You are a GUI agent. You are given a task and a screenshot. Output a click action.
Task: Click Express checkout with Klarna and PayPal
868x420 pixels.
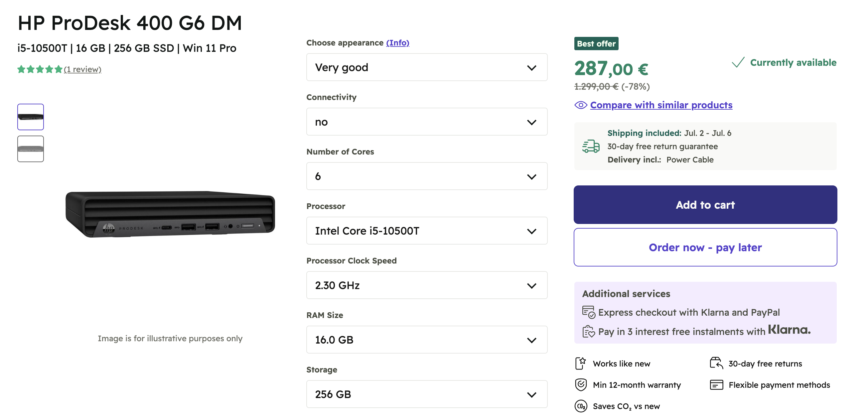pyautogui.click(x=689, y=312)
